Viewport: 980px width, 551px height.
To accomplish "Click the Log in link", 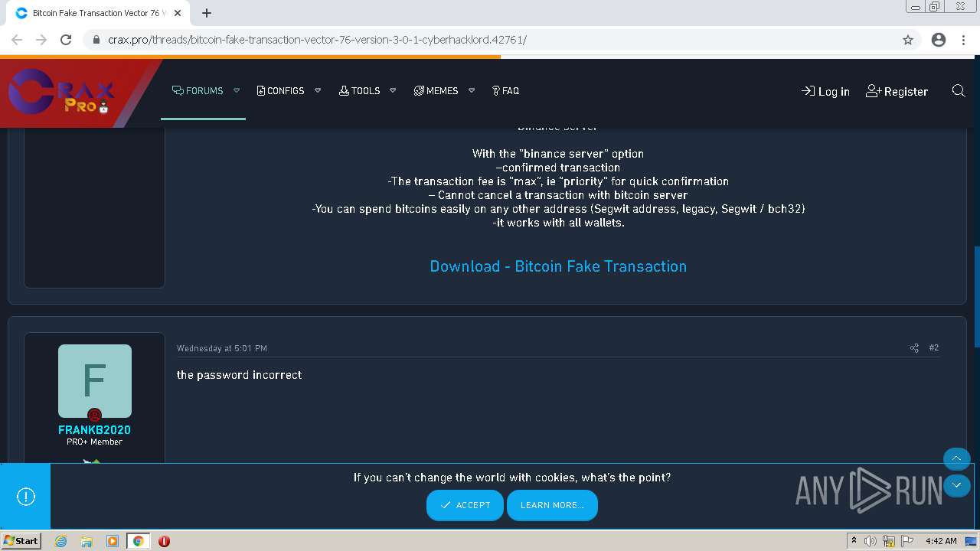I will 825,91.
